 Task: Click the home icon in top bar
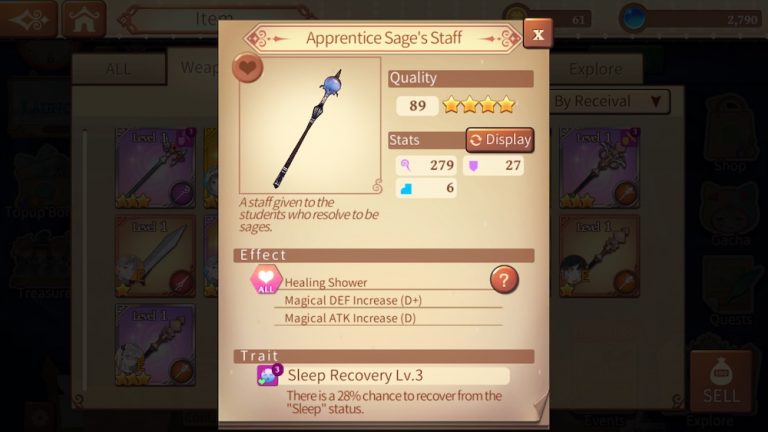click(x=84, y=19)
